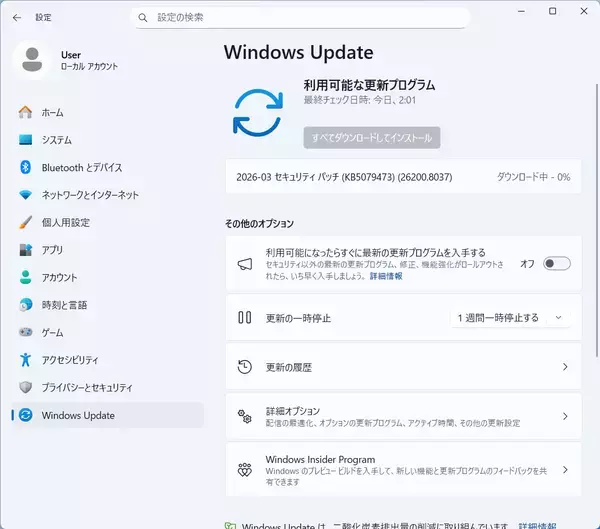Viewport: 600px width, 529px height.
Task: Click the オフ toggle state label
Action: point(527,264)
